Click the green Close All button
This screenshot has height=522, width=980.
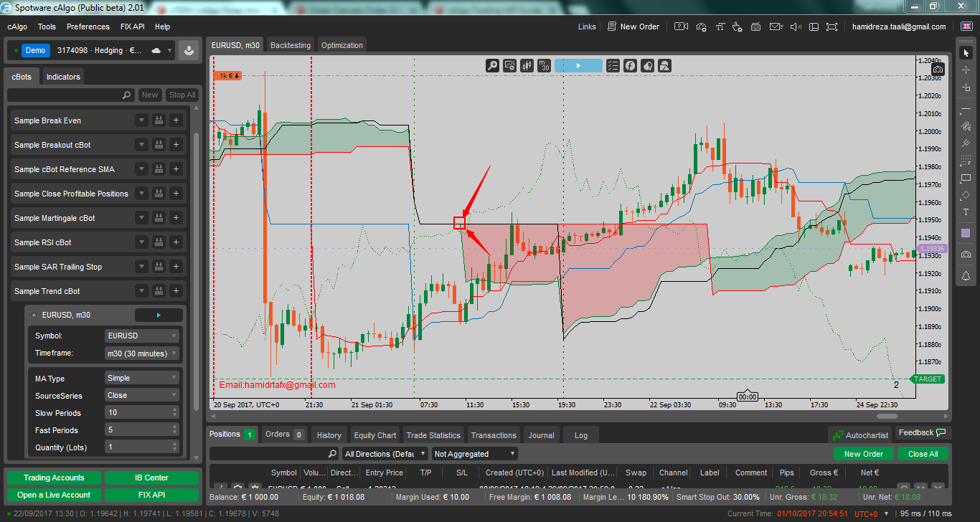923,454
